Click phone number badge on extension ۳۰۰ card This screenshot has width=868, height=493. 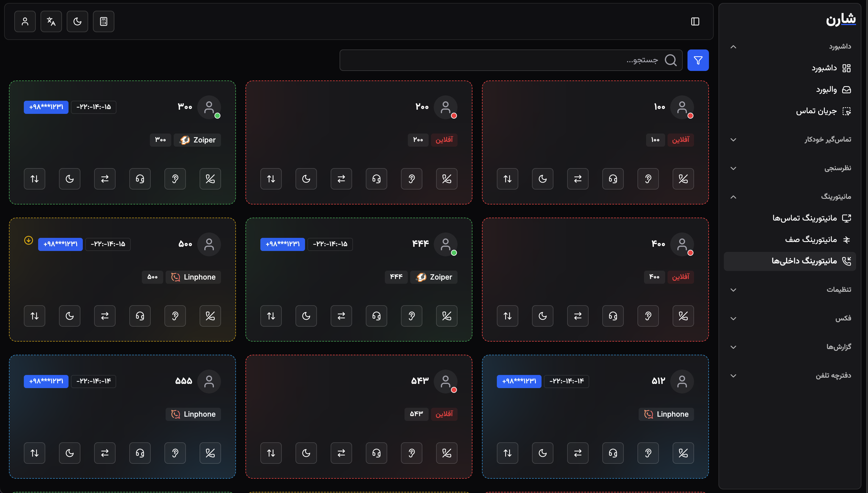pyautogui.click(x=46, y=107)
